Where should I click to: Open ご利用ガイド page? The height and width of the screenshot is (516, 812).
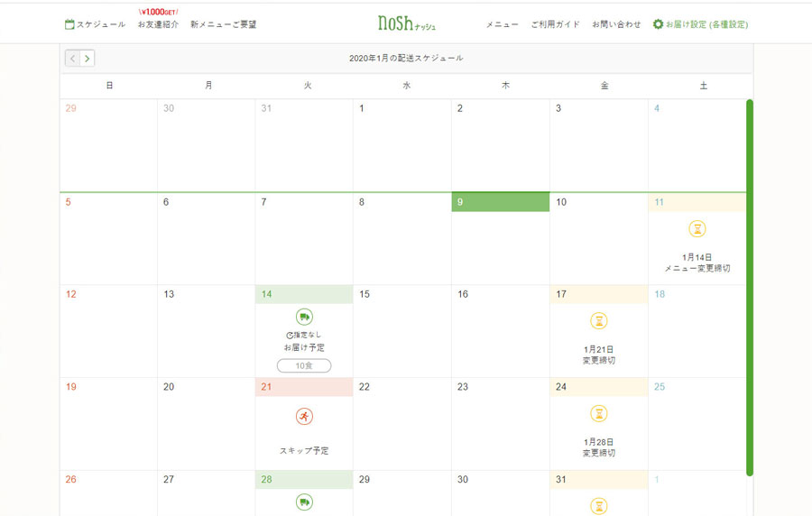pos(555,24)
